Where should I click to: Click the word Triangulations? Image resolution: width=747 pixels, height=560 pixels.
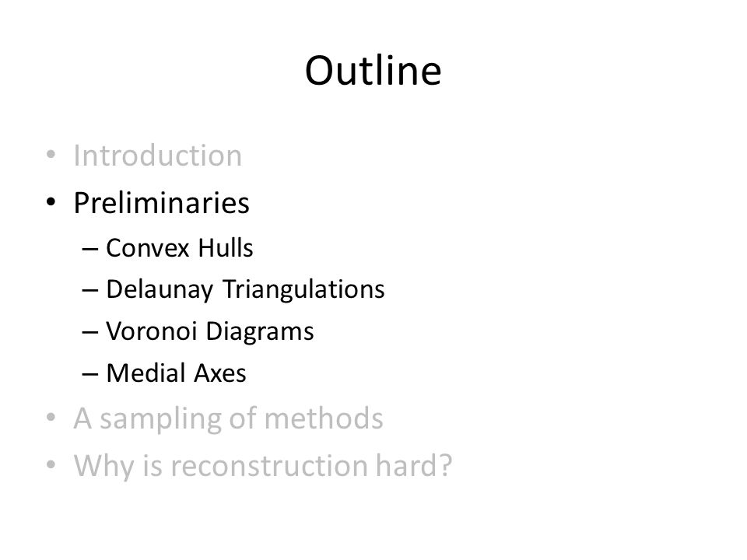[304, 289]
